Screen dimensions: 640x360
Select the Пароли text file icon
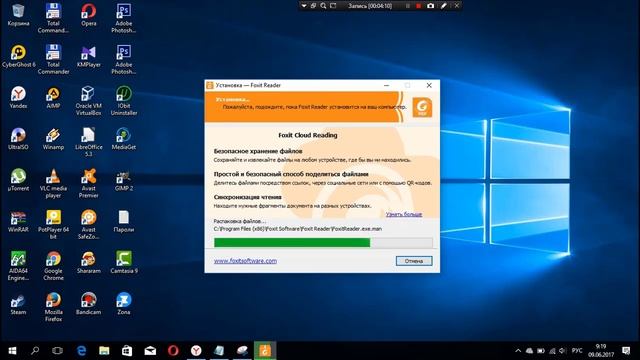pyautogui.click(x=124, y=221)
